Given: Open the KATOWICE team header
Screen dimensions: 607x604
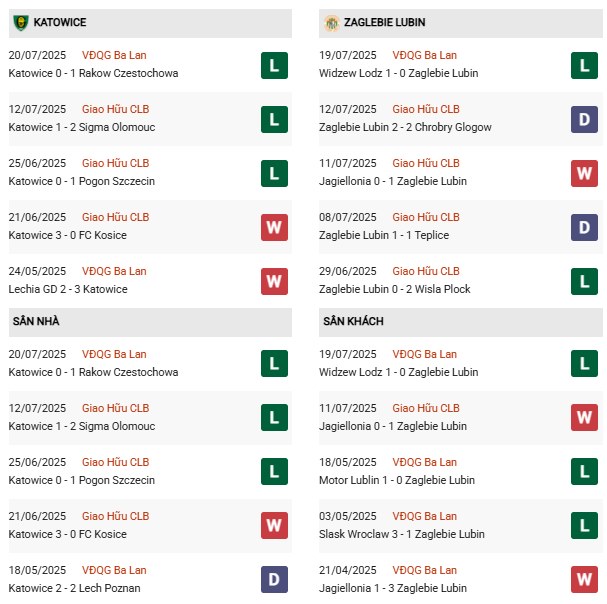Looking at the screenshot, I should click(62, 22).
